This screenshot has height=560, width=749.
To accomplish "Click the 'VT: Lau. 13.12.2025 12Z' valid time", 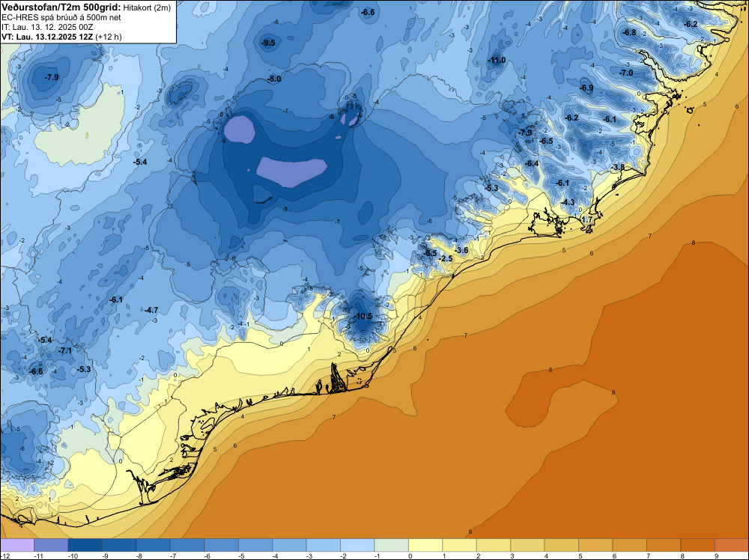I will pos(47,37).
